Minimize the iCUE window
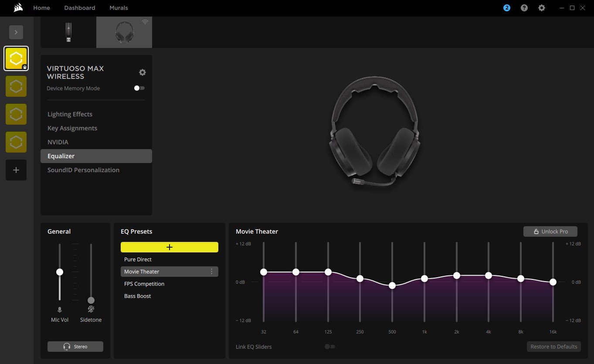The height and width of the screenshot is (364, 594). click(562, 8)
